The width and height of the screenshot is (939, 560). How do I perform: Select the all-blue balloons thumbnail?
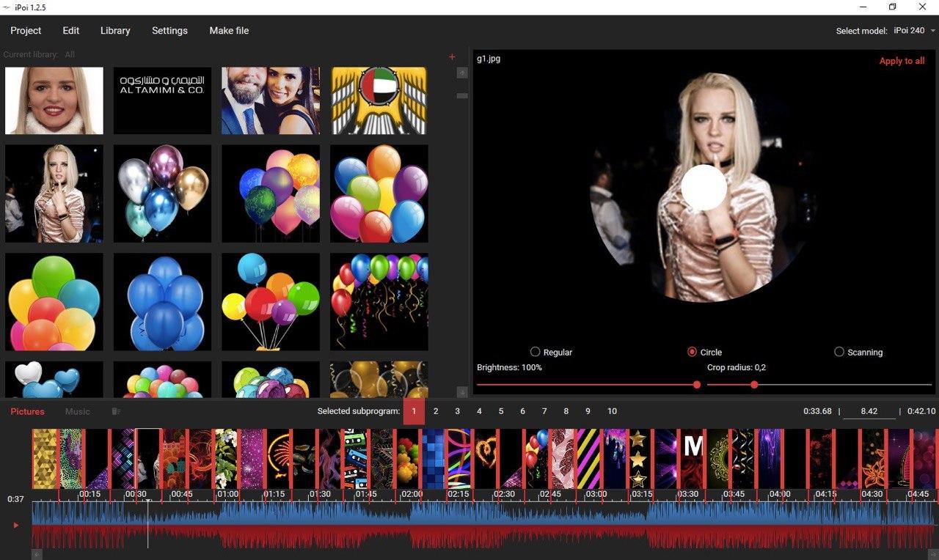pyautogui.click(x=162, y=302)
